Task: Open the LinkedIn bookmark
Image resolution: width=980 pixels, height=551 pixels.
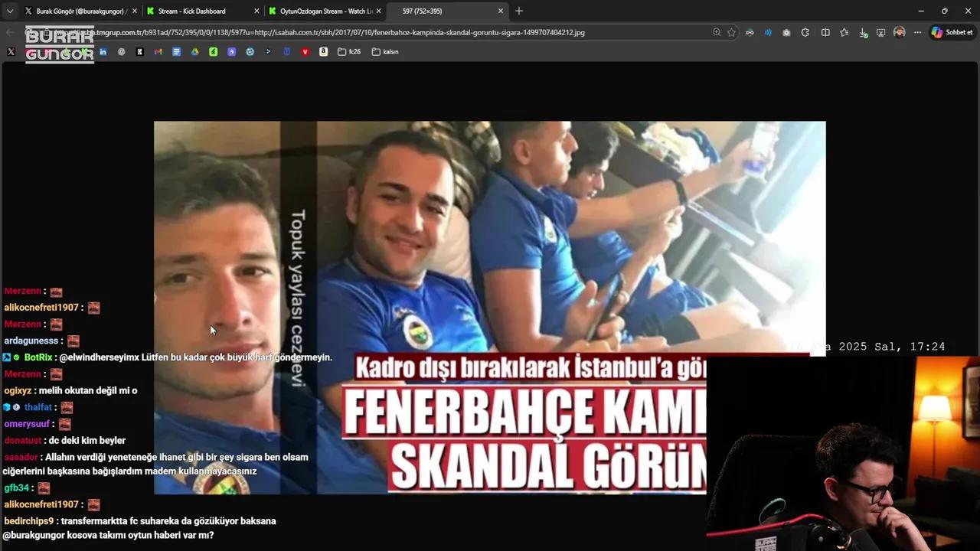Action: [103, 51]
